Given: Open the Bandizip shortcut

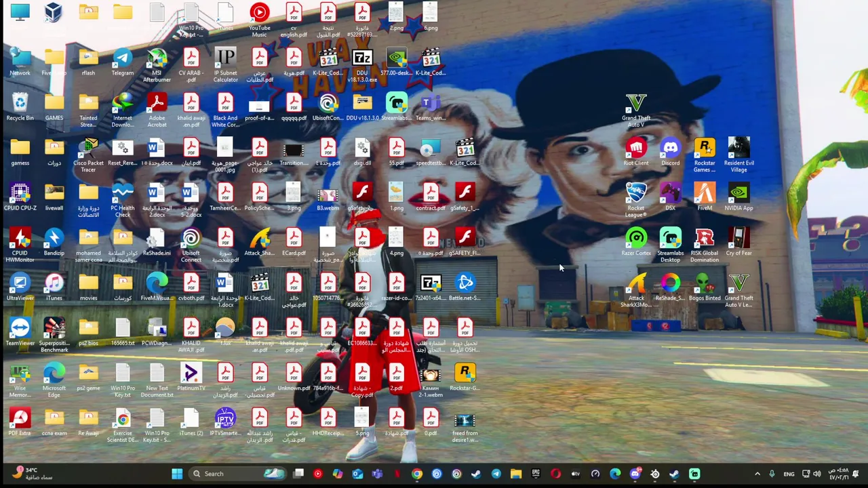Looking at the screenshot, I should [x=54, y=243].
